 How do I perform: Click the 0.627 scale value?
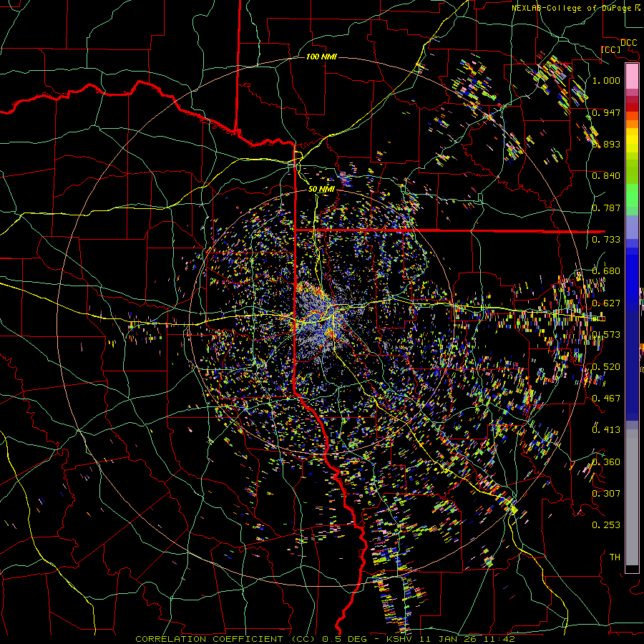pos(606,303)
